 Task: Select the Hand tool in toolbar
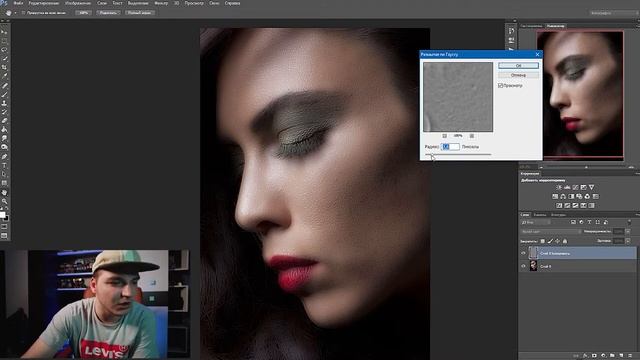tap(4, 192)
